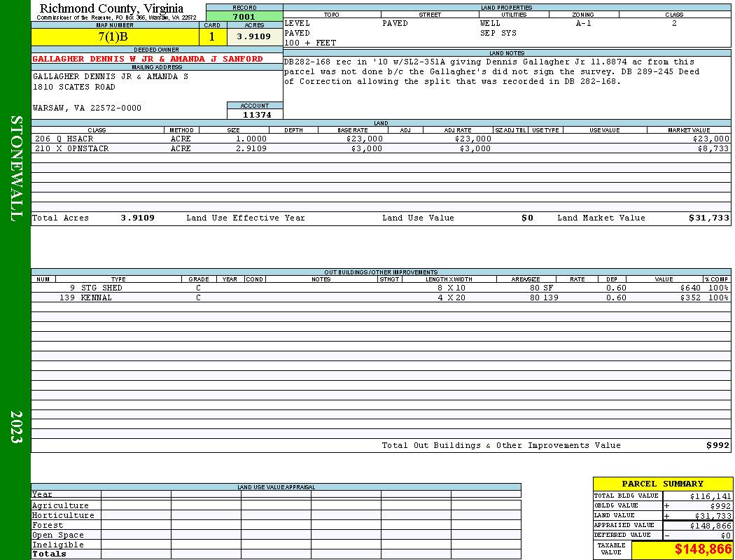Select the map number 7(1)B field

tap(115, 36)
